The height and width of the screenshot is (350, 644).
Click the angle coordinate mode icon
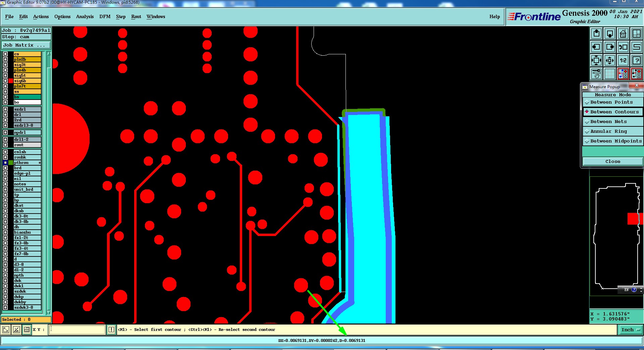[x=16, y=330]
